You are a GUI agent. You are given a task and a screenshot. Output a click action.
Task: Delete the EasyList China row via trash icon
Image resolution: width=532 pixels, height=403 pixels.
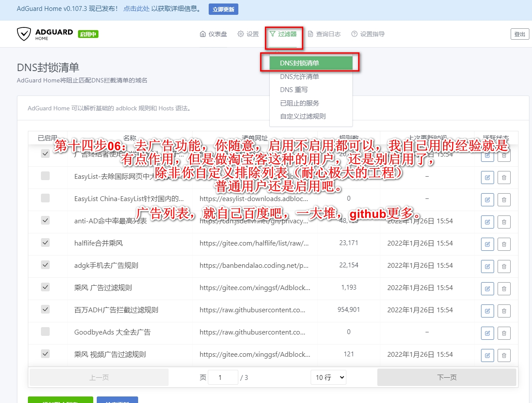pos(504,199)
